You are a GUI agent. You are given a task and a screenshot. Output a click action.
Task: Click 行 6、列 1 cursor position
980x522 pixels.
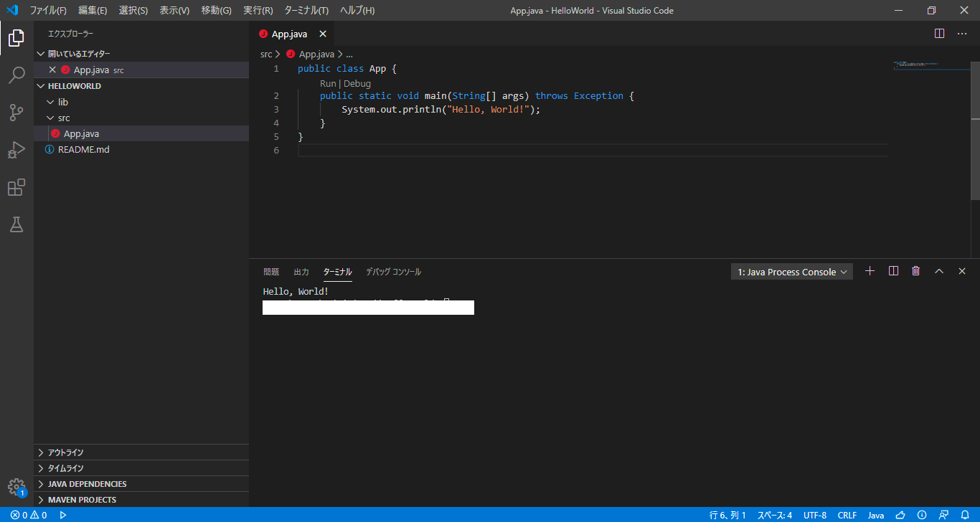pyautogui.click(x=727, y=515)
